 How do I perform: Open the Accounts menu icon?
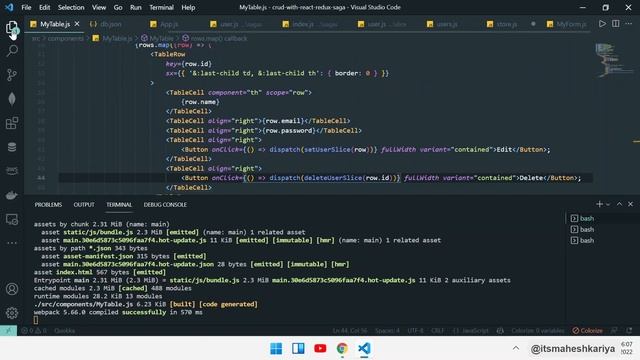click(x=12, y=289)
